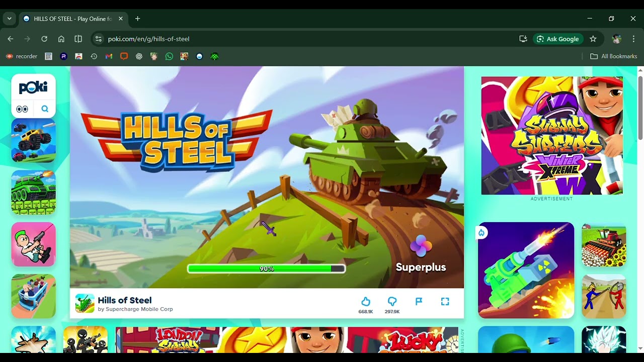The height and width of the screenshot is (362, 644).
Task: Open a new tab with plus
Action: (137, 19)
